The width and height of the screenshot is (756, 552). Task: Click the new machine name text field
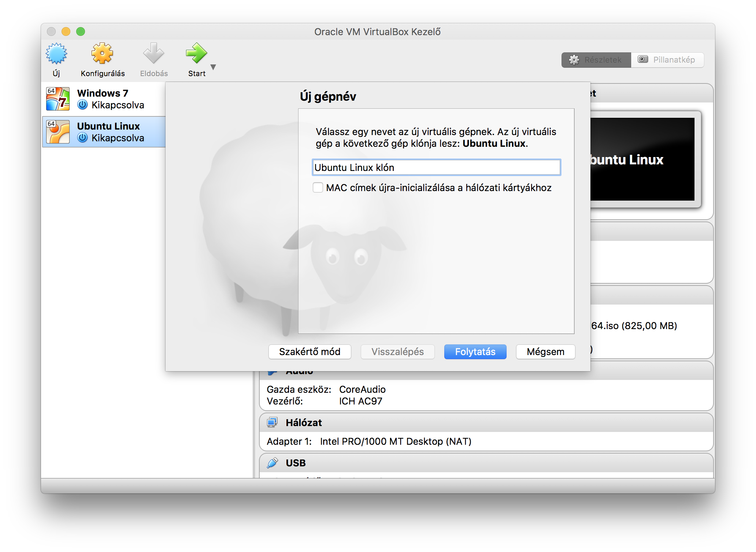(x=436, y=167)
